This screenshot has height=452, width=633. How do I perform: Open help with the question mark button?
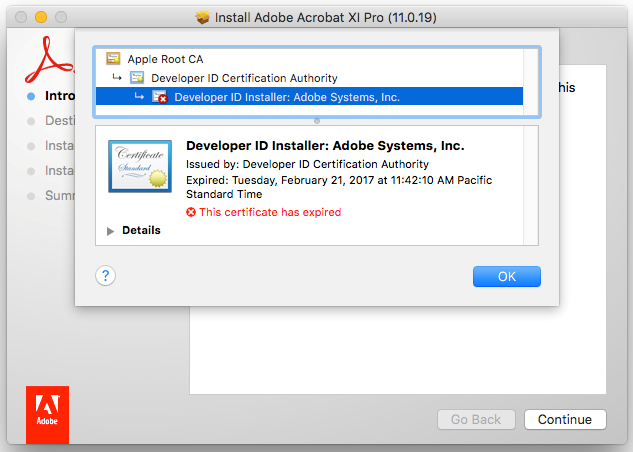[x=105, y=276]
